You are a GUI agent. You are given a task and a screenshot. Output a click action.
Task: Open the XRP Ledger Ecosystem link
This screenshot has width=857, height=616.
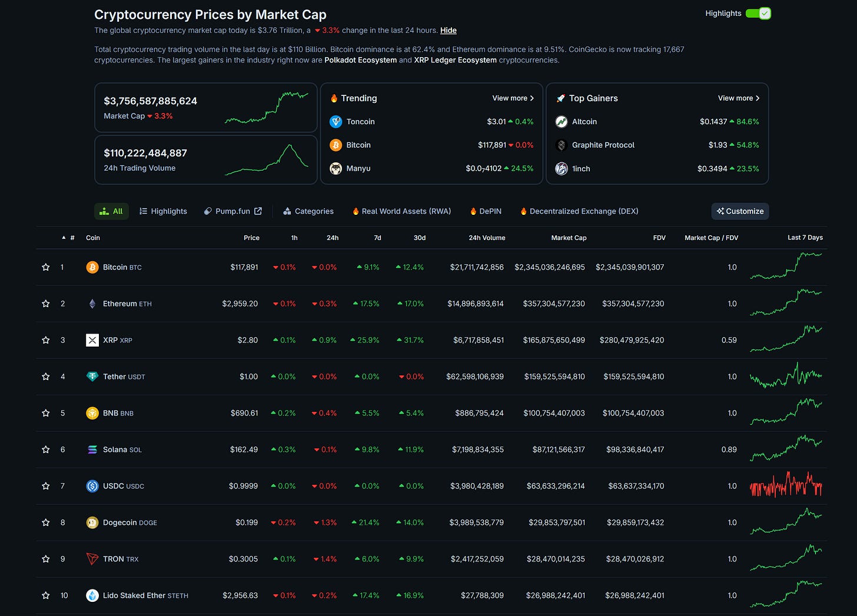click(x=455, y=60)
